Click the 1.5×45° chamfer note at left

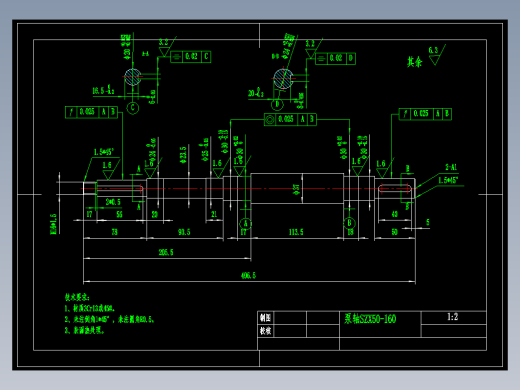pos(104,152)
